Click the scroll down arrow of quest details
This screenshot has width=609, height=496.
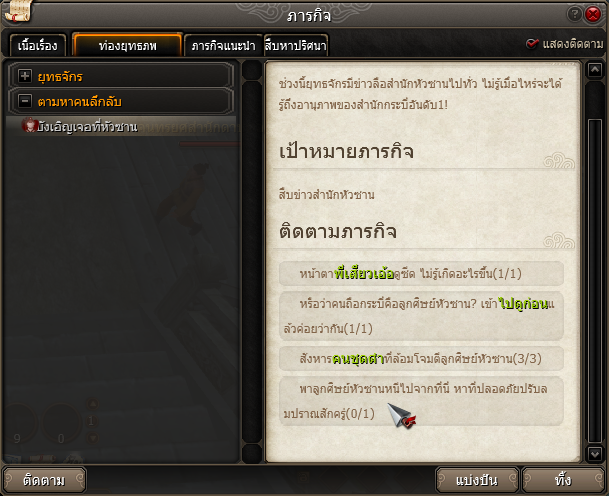(x=595, y=453)
